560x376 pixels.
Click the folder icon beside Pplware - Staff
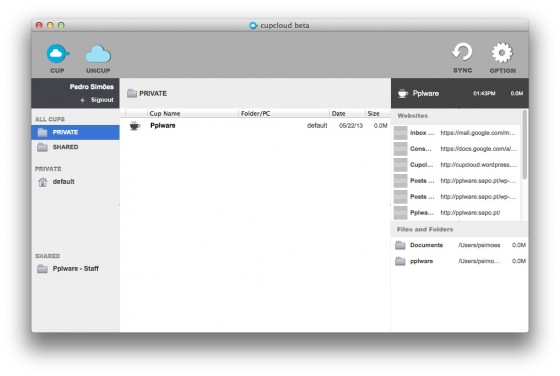point(42,269)
